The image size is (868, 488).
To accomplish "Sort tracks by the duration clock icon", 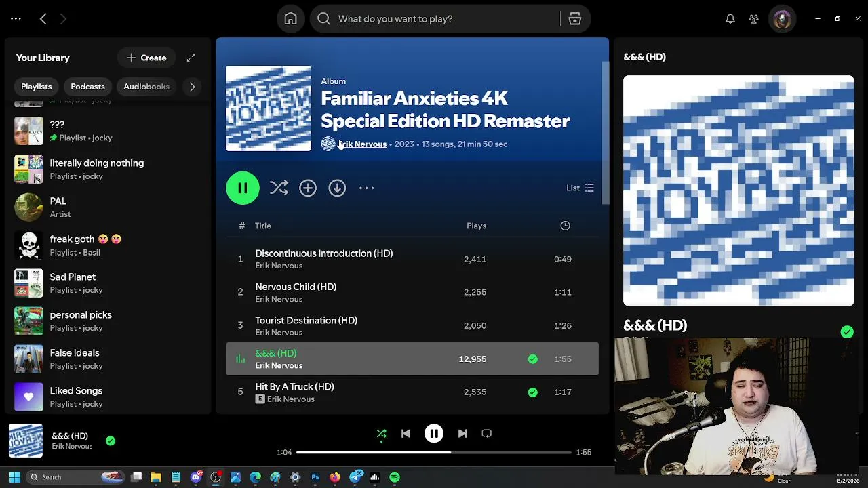I will [565, 226].
